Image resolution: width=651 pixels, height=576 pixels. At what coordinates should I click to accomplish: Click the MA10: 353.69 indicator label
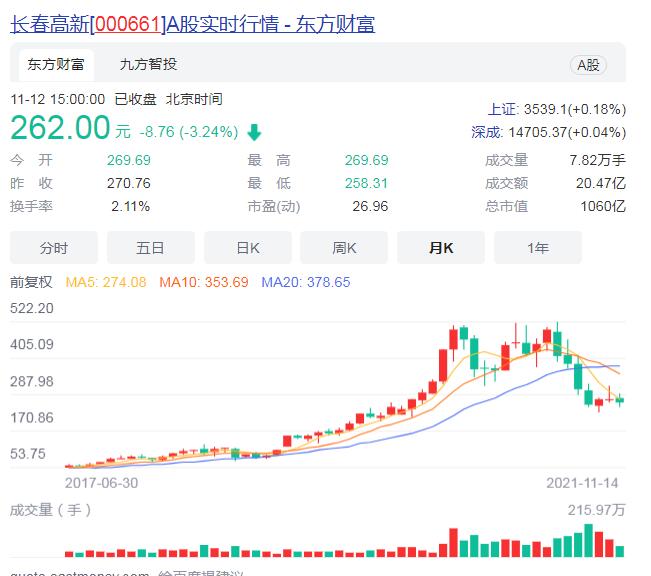[204, 282]
